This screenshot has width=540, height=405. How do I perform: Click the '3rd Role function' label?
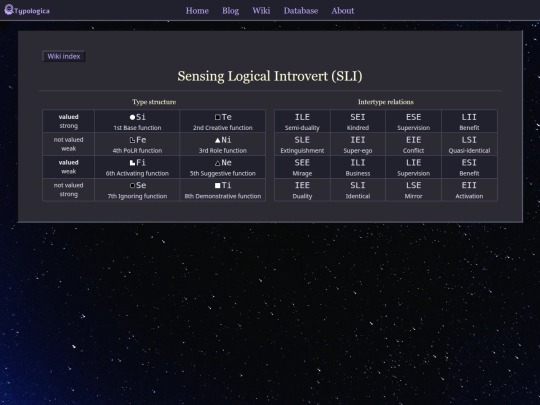223,150
